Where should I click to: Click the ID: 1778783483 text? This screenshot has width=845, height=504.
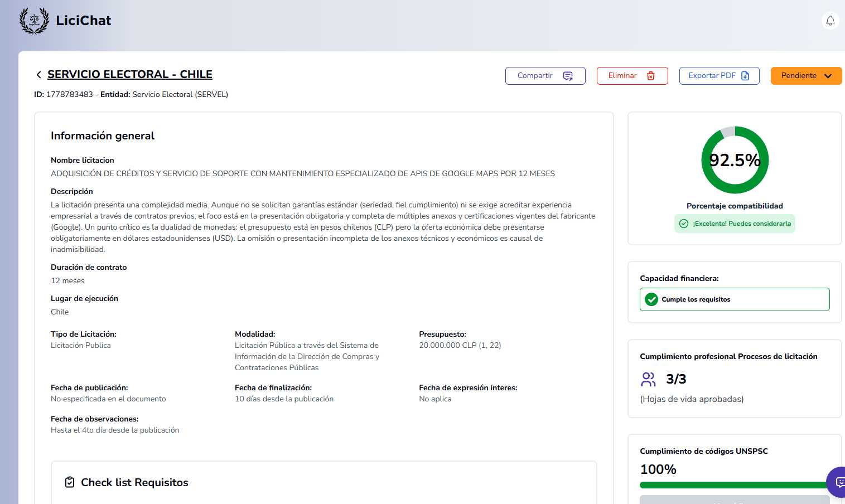[64, 94]
